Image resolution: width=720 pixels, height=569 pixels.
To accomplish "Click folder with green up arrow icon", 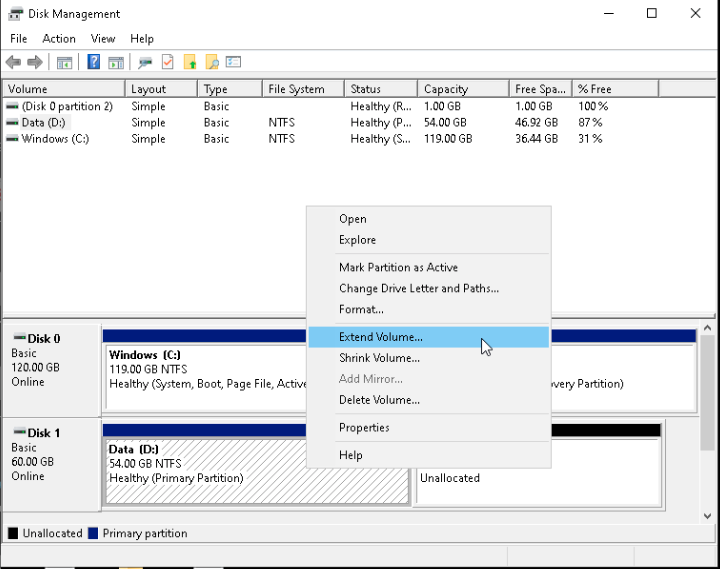I will point(190,62).
